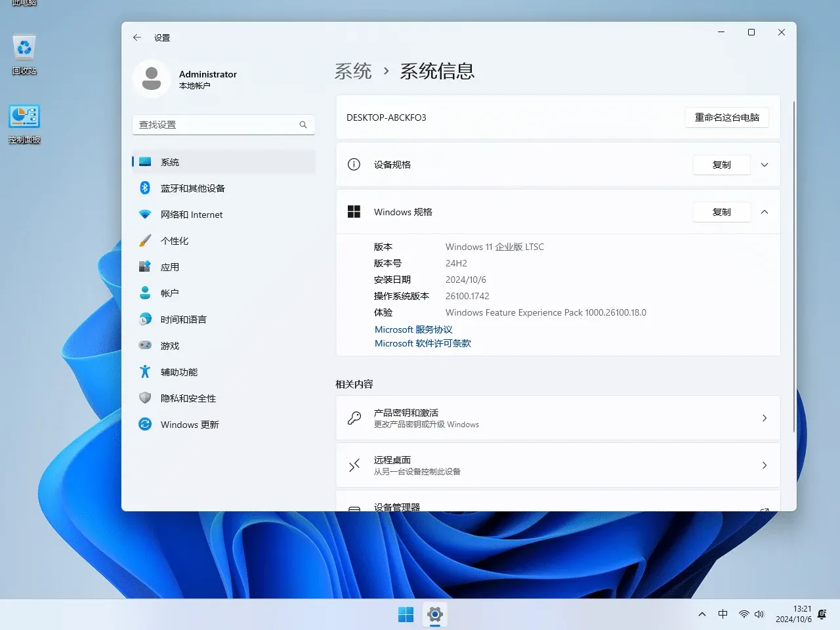
Task: Expand the 设备规格 section
Action: pyautogui.click(x=764, y=165)
